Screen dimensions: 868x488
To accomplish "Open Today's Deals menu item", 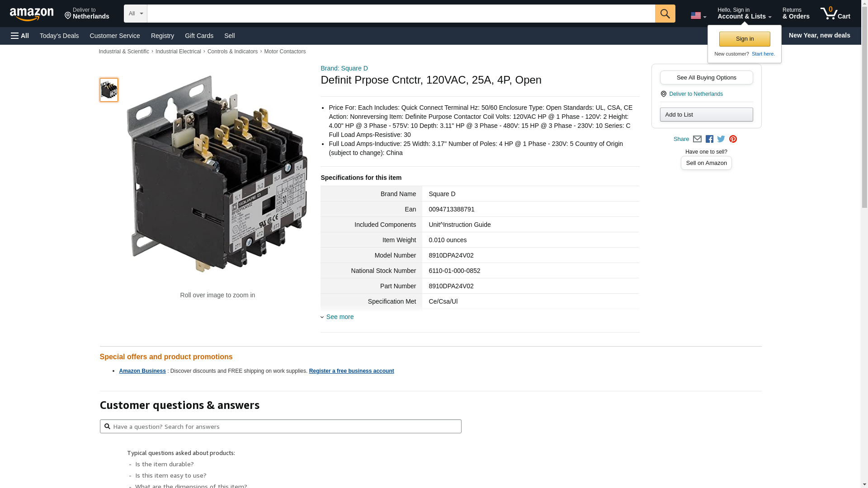I will 59,36.
